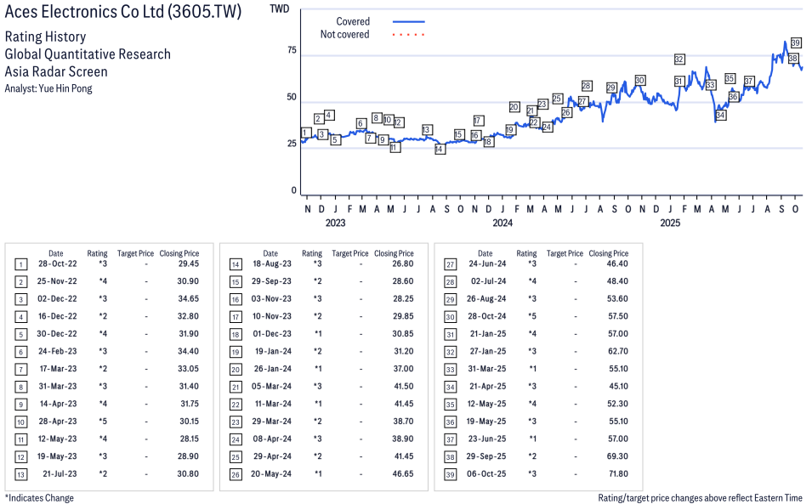
Task: Click chart marker 14 on the price line
Action: [440, 149]
